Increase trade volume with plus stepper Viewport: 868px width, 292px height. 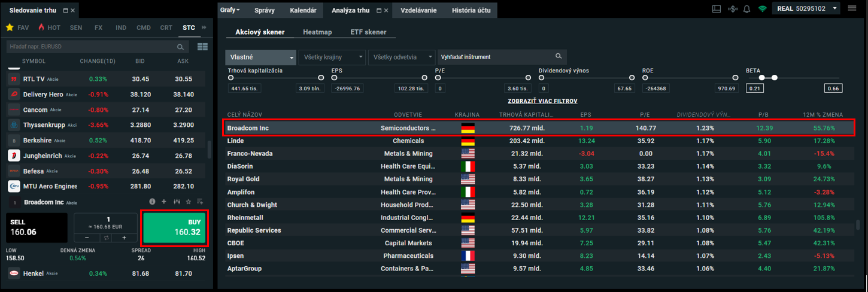pos(124,238)
